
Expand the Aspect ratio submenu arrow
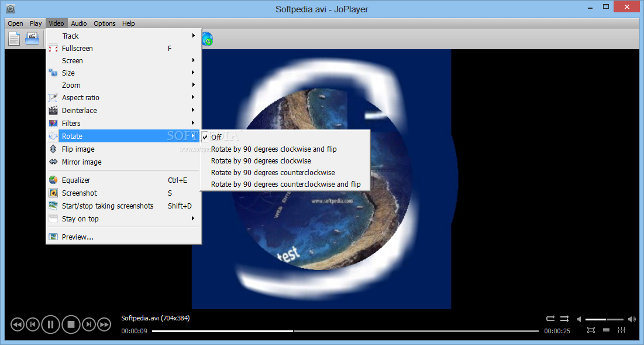click(x=193, y=97)
